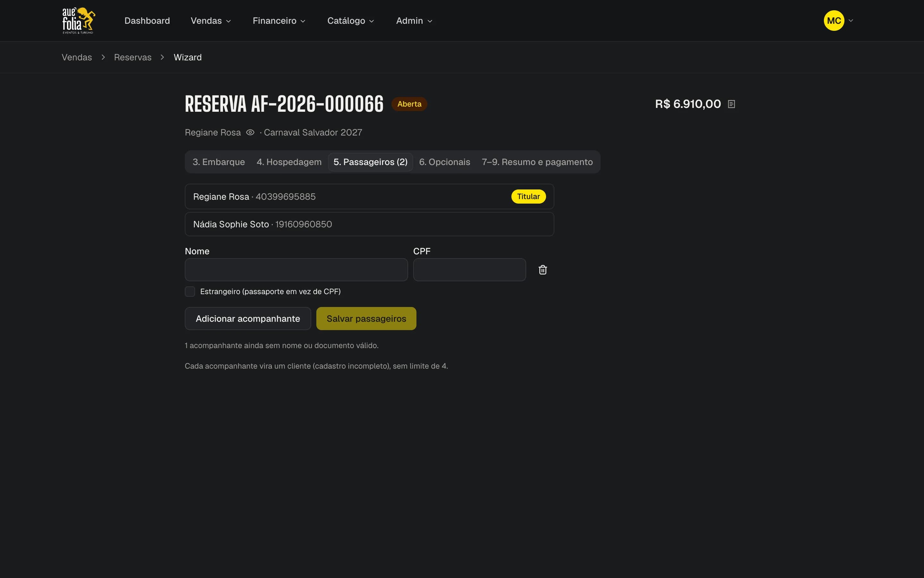Click the RESERVA AF-2026-000066 heading
Viewport: 924px width, 578px height.
pos(284,104)
